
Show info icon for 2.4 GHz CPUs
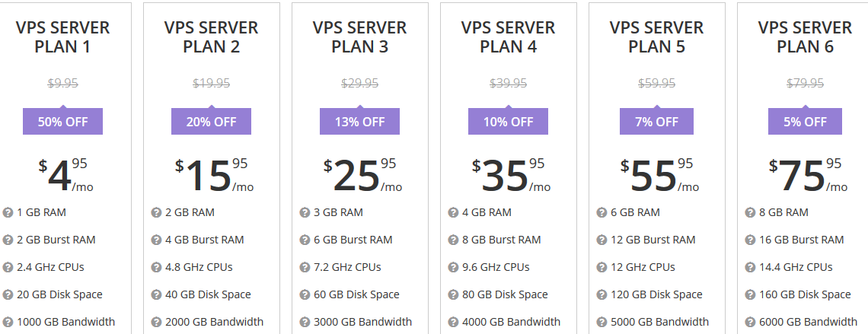click(8, 267)
